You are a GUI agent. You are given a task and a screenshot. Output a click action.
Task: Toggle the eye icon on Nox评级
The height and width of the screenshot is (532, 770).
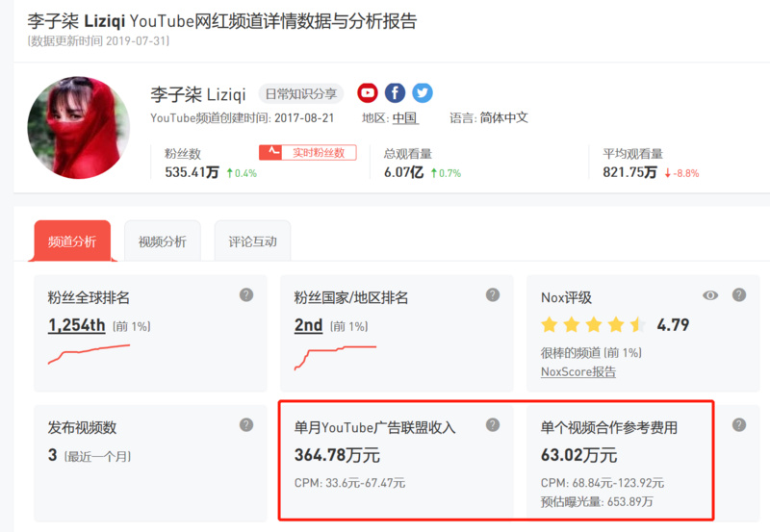click(710, 295)
